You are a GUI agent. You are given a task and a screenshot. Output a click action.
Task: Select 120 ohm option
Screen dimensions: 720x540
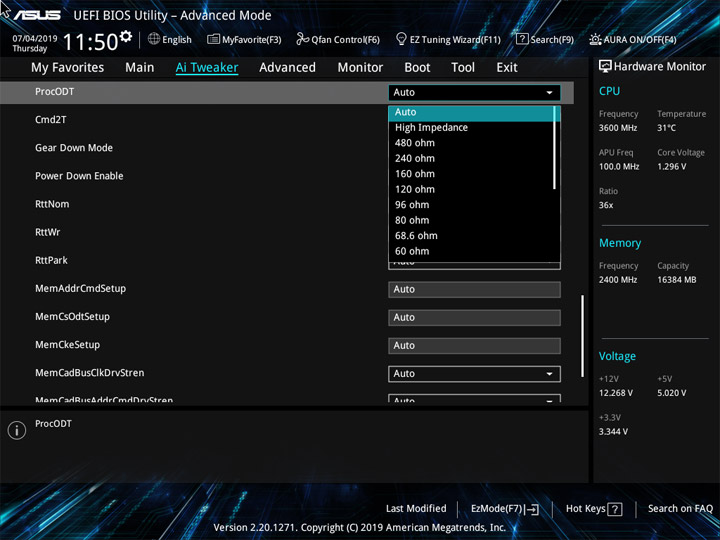471,189
